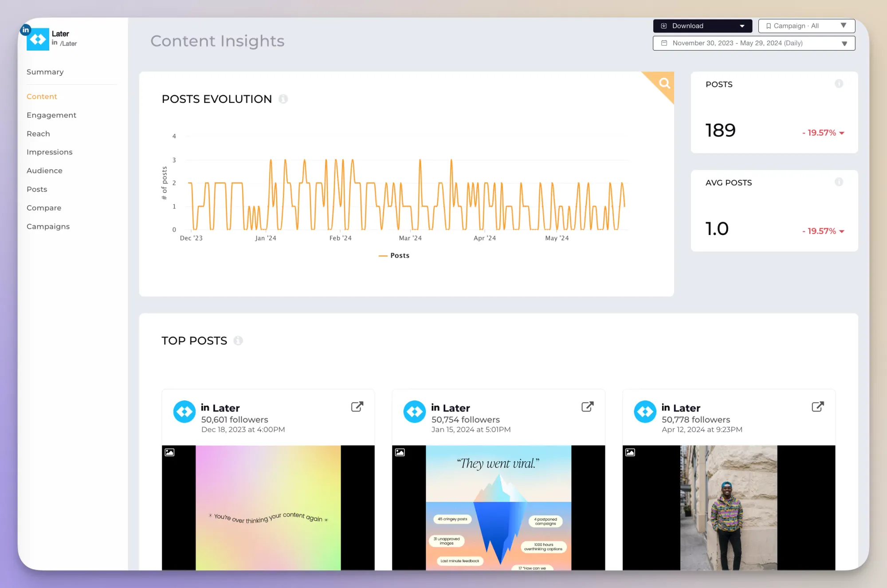Click the gradient overthinking post thumbnail
887x588 pixels.
click(268, 508)
